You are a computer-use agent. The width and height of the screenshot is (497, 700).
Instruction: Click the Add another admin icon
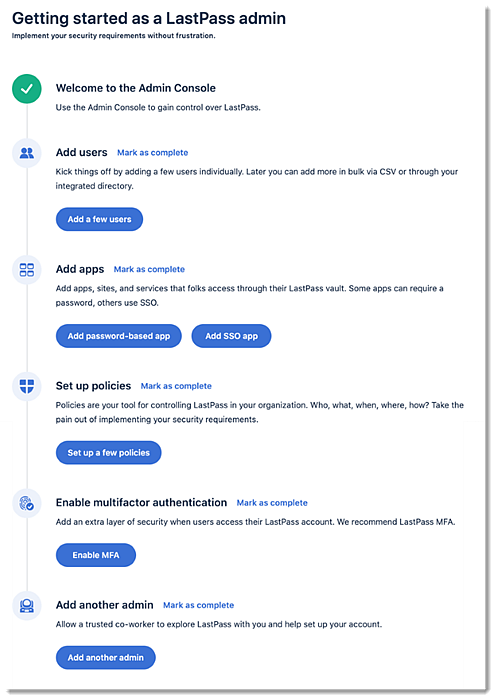click(27, 605)
